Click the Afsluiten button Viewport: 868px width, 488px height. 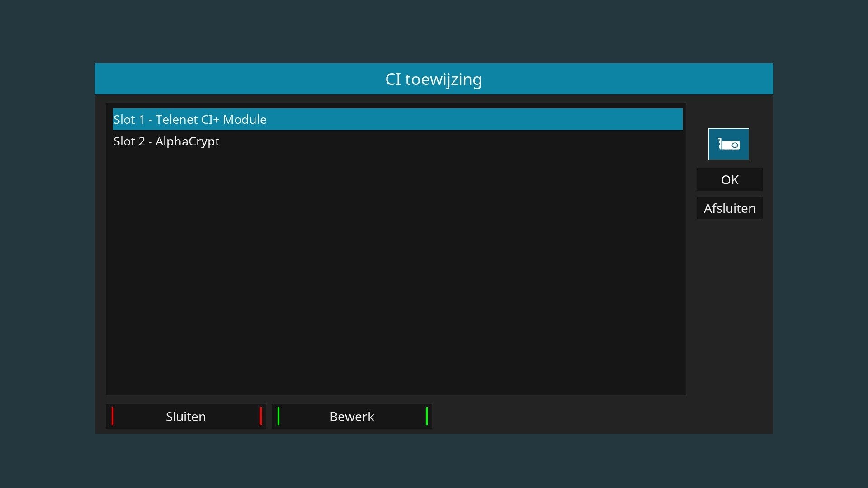[x=730, y=208]
